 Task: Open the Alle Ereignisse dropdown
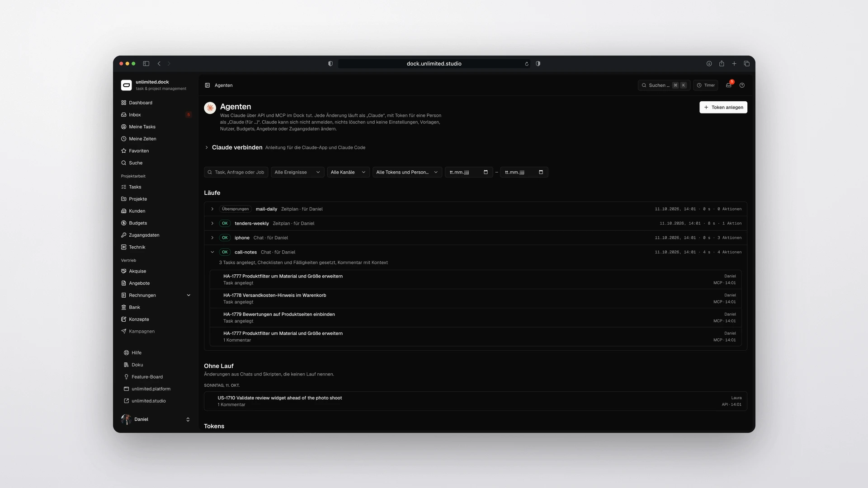coord(297,172)
